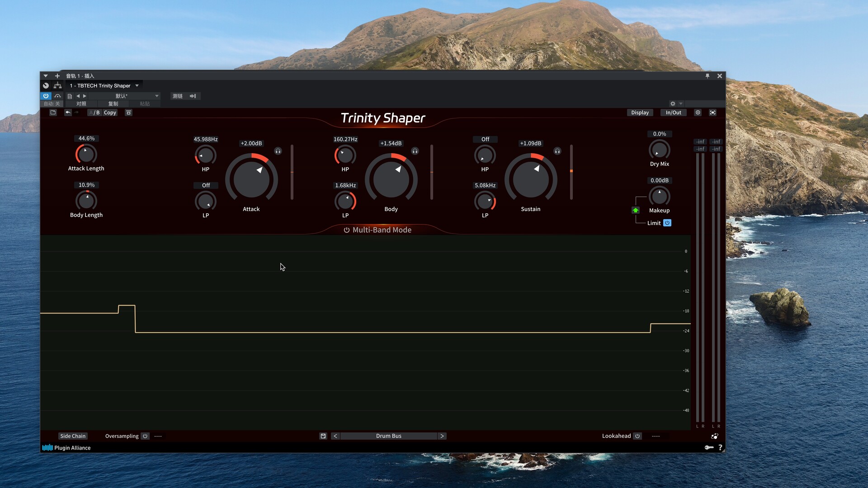Click the key license icon at bottom right

tap(709, 447)
